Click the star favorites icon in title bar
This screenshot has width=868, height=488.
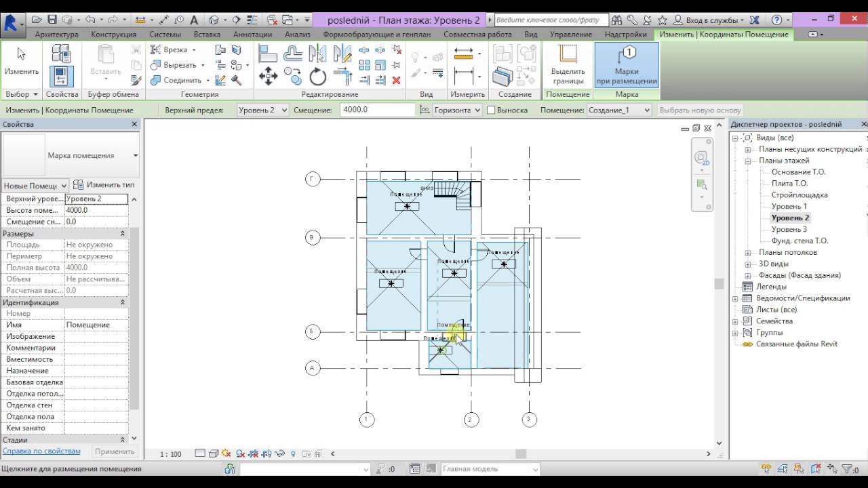(663, 20)
